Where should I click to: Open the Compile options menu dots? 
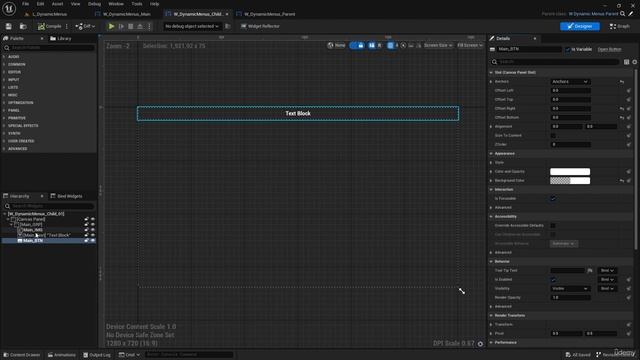pyautogui.click(x=67, y=27)
